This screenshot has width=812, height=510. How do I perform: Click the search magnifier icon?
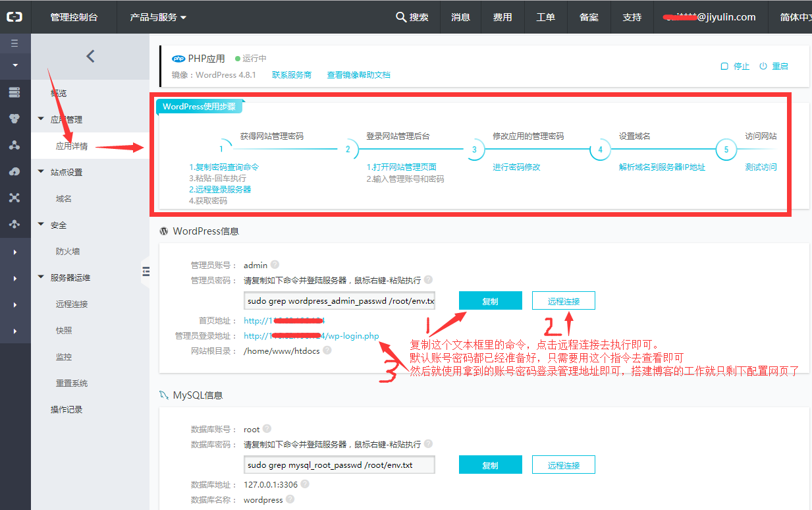click(400, 17)
